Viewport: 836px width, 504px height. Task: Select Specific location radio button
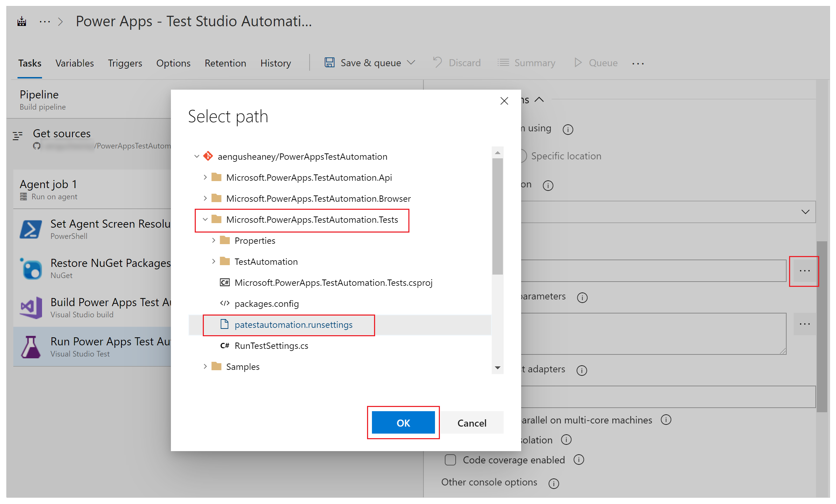pos(524,156)
